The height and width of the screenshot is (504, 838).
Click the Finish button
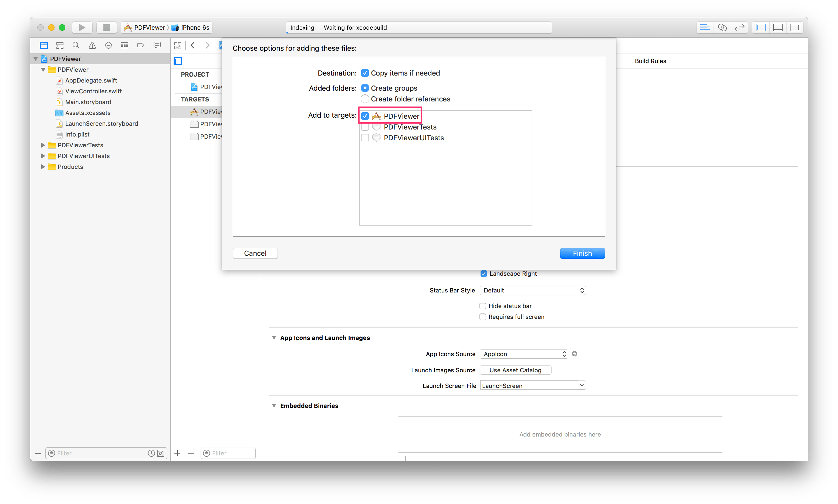[582, 253]
